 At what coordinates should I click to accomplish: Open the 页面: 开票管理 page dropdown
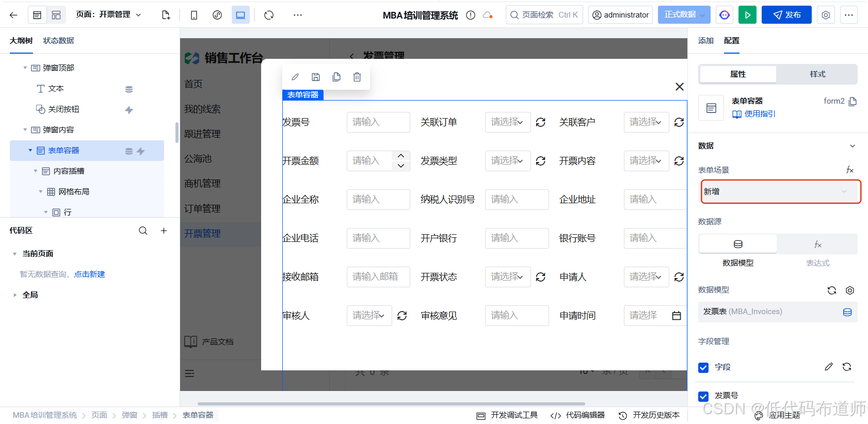pyautogui.click(x=108, y=14)
